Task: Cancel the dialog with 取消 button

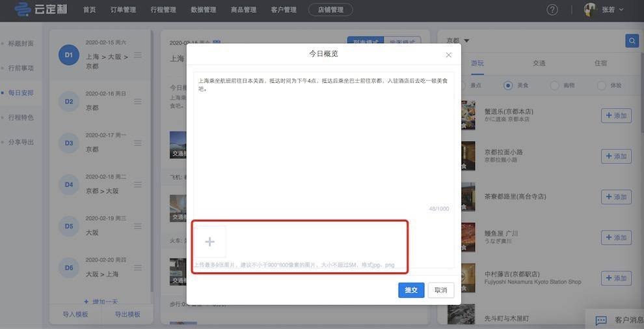Action: [x=440, y=290]
